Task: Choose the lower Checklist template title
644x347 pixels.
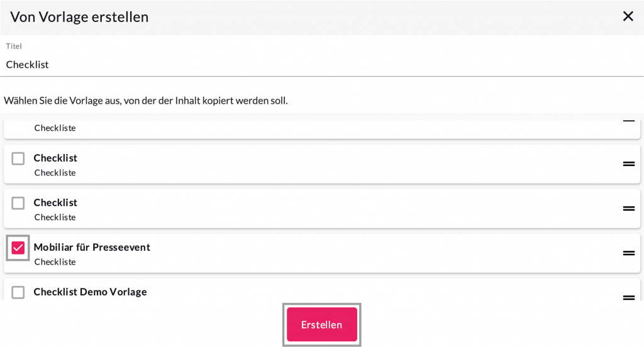Action: (x=55, y=202)
